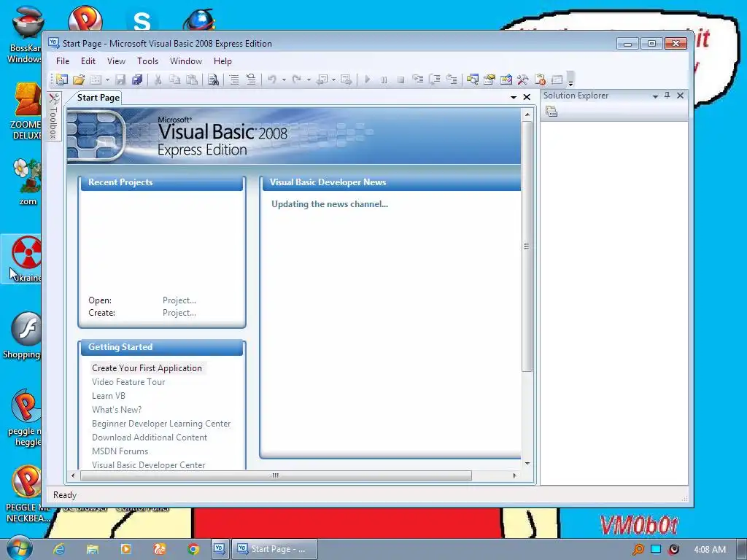Expand the collapsed Toolbox side tab

click(x=54, y=116)
